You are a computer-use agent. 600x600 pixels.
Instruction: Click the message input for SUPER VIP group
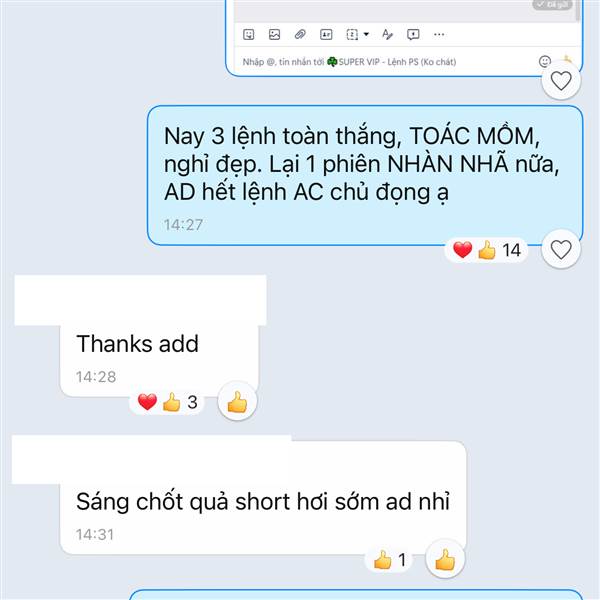pos(386,62)
